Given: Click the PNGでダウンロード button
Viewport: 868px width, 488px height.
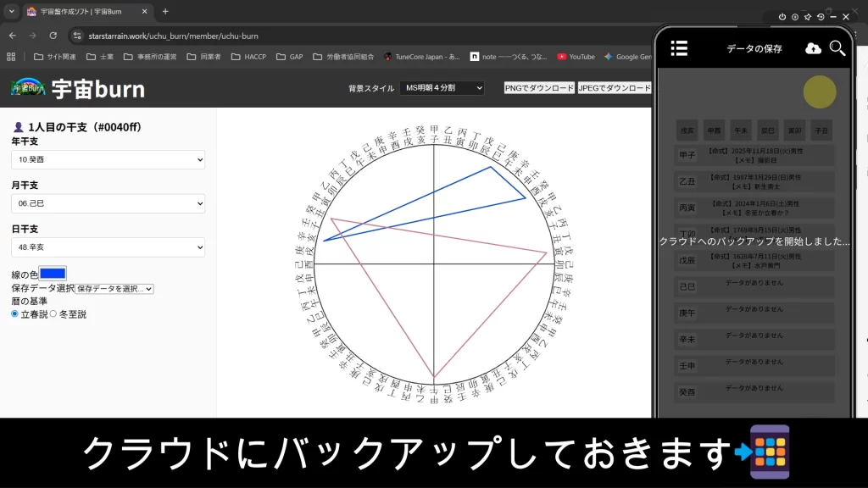Looking at the screenshot, I should [x=539, y=88].
